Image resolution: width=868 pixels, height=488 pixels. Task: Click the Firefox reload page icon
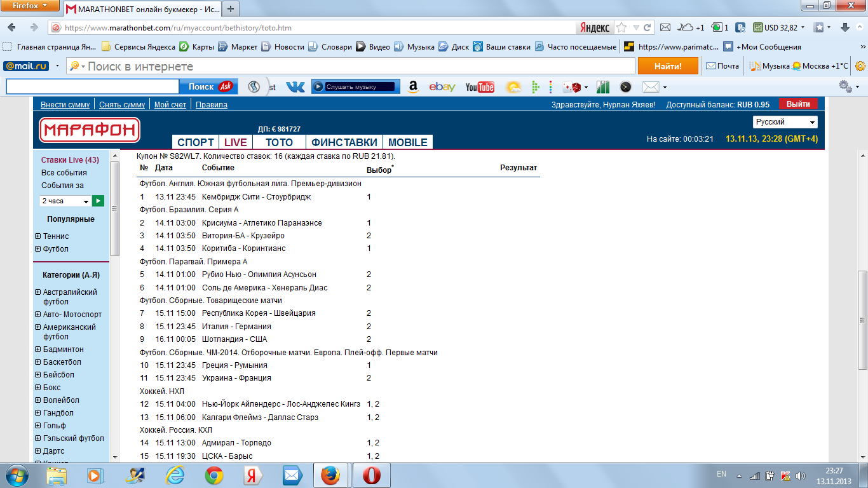(648, 28)
